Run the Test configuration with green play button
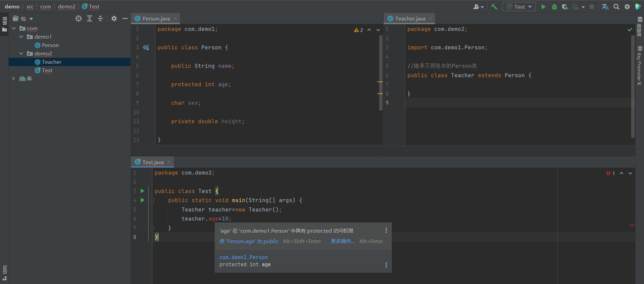Image resolution: width=644 pixels, height=284 pixels. pyautogui.click(x=543, y=7)
